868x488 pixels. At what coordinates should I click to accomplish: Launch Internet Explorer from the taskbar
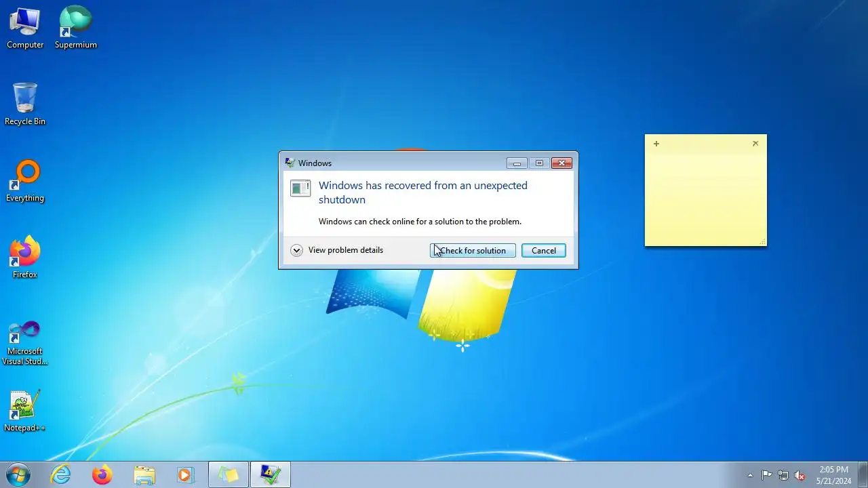[61, 474]
